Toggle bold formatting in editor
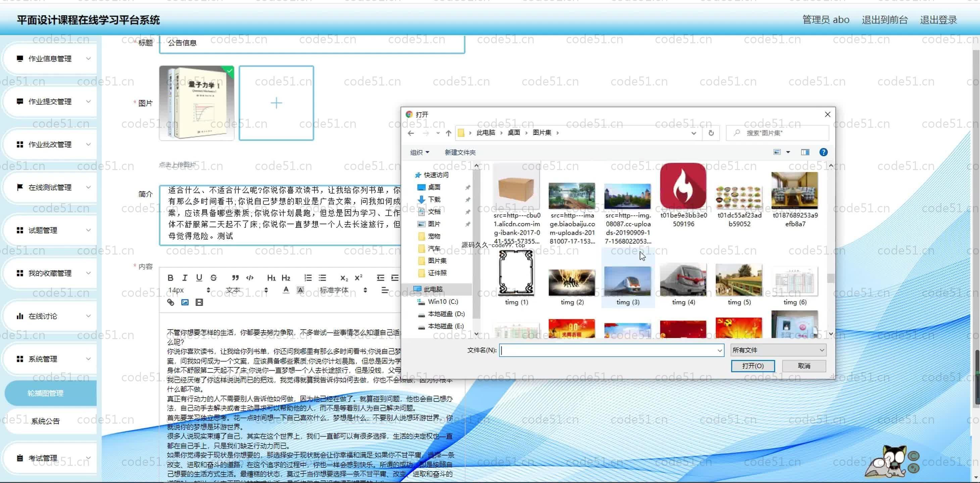Screen dimensions: 980x483 [x=170, y=278]
